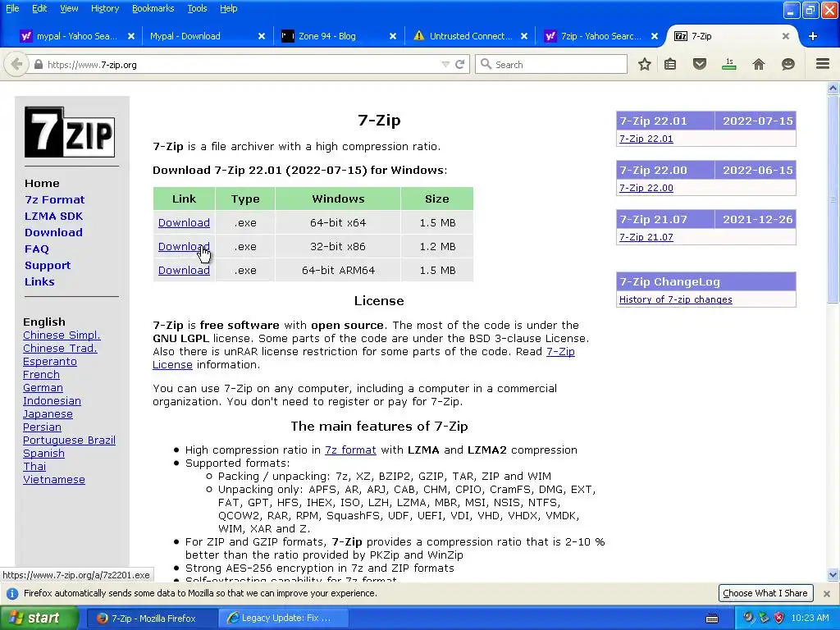The image size is (840, 630).
Task: Download the 32-bit x86 exe
Action: [184, 246]
